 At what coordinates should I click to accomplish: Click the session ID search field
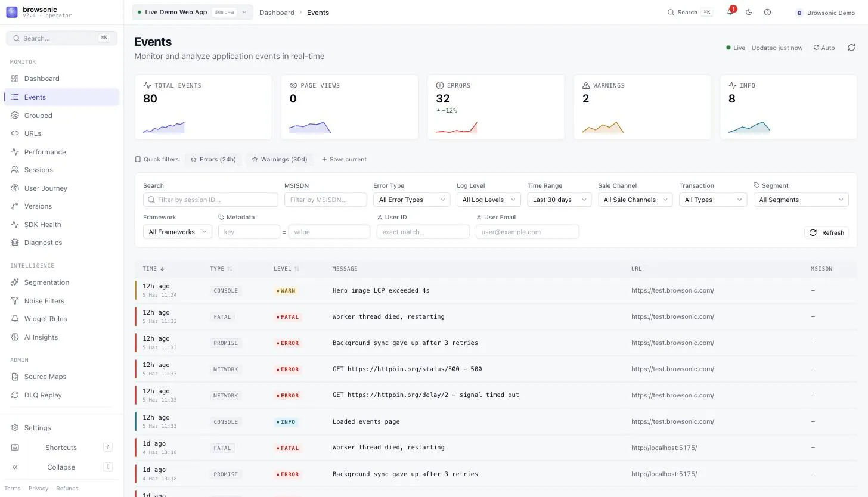(210, 200)
